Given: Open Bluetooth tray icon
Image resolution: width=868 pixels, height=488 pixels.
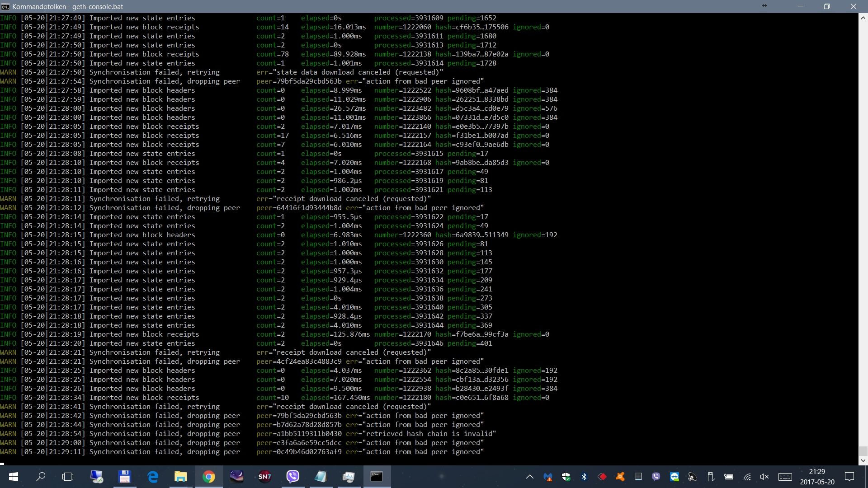Looking at the screenshot, I should click(x=584, y=477).
